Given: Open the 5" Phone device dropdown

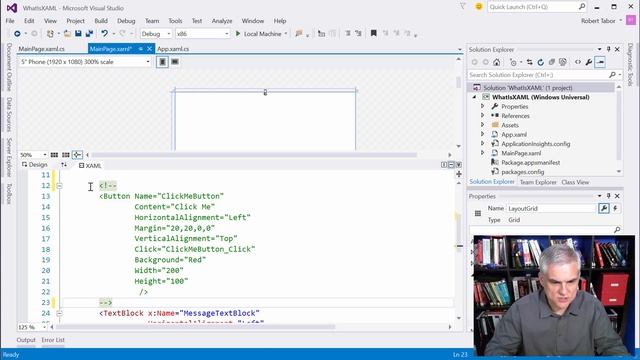Looking at the screenshot, I should pos(86,62).
